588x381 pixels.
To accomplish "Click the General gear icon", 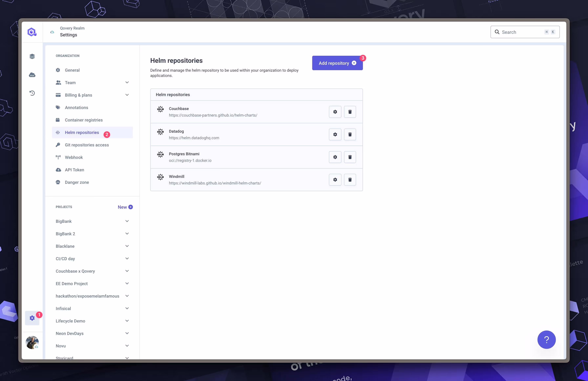I will 58,70.
